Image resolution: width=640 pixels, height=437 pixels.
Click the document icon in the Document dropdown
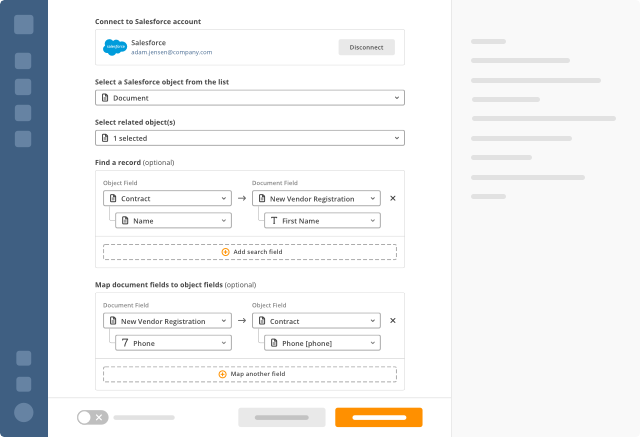[x=105, y=98]
